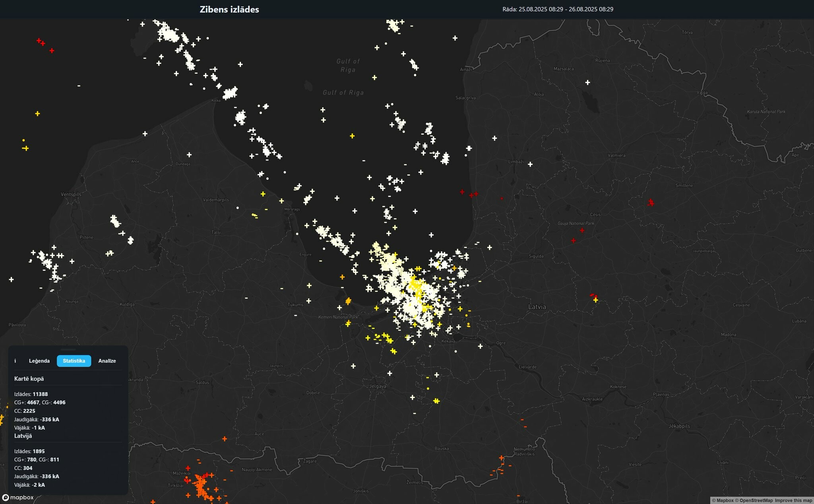Image resolution: width=814 pixels, height=504 pixels.
Task: Click the yellow strike marker below Cesvaine's red cluster
Action: tap(595, 300)
